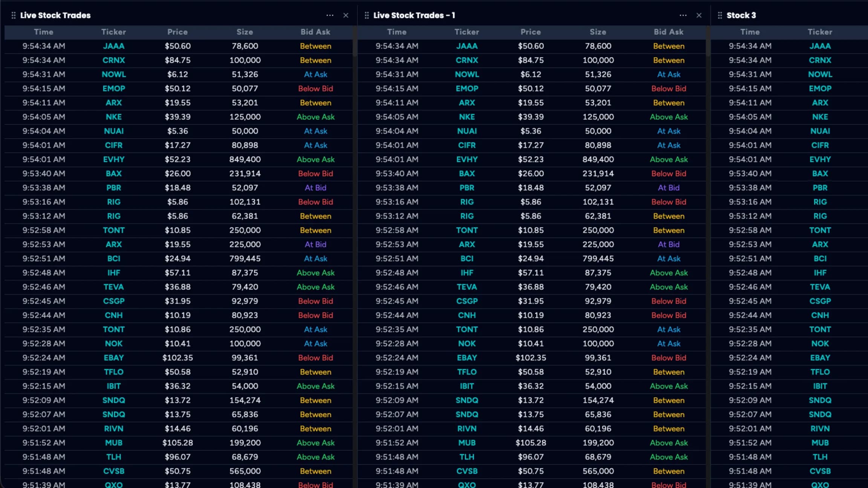The height and width of the screenshot is (488, 868).
Task: Click NKE ticker in Live Stock Trades panel
Action: pos(114,117)
